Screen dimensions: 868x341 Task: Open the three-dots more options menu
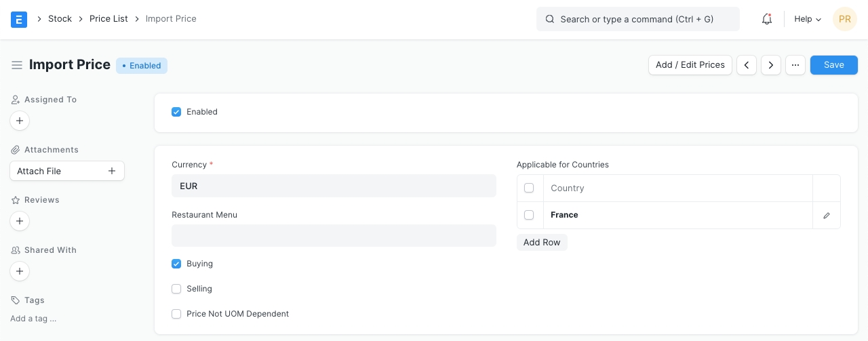(x=795, y=65)
